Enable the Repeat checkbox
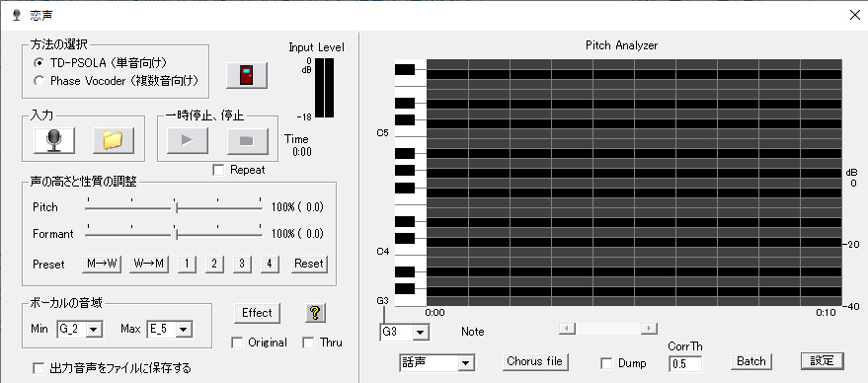This screenshot has width=868, height=383. (x=218, y=171)
